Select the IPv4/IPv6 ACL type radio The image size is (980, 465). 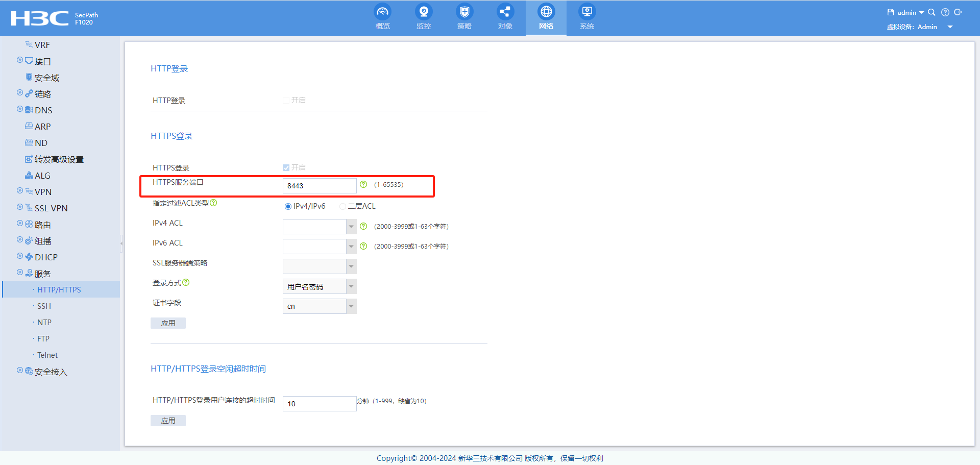coord(288,206)
